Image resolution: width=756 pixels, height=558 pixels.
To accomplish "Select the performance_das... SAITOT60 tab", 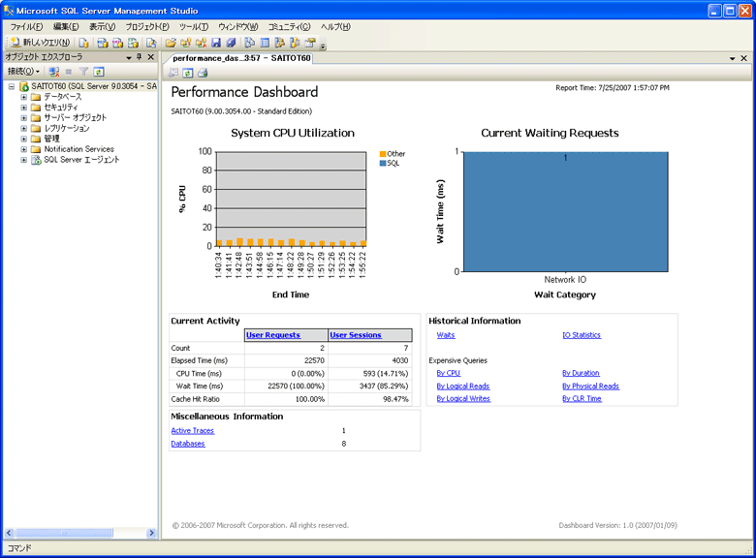I will tap(241, 58).
